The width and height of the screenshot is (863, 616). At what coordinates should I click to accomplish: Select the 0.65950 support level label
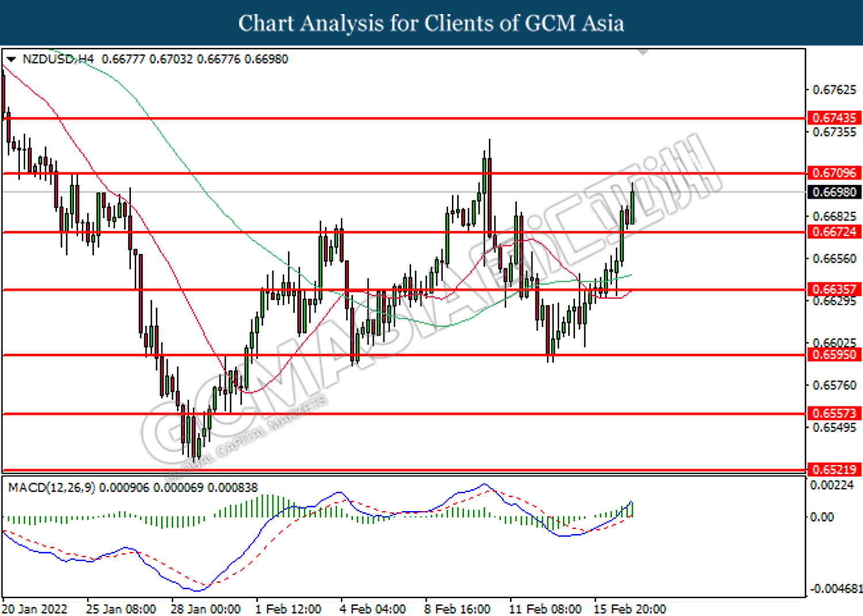point(834,355)
